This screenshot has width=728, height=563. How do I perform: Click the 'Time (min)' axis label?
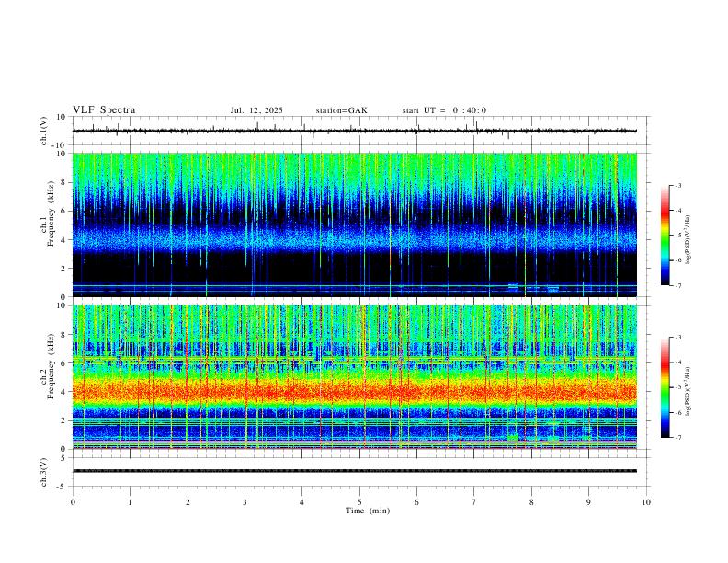368,511
